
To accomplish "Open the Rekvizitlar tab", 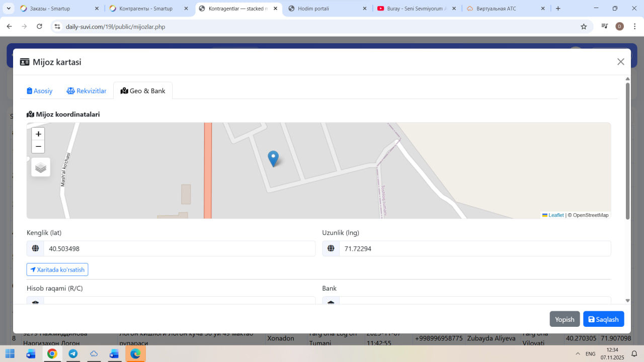I will (x=87, y=91).
